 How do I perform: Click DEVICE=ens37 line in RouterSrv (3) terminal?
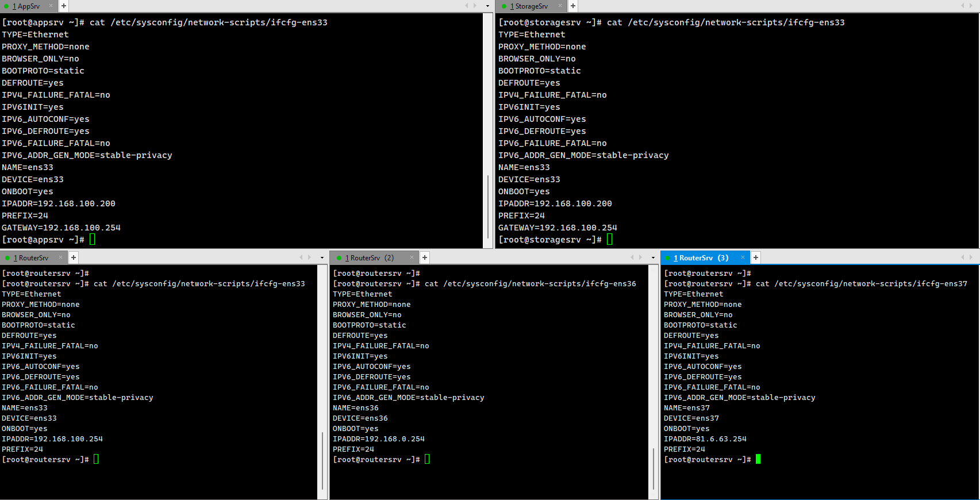tap(691, 418)
